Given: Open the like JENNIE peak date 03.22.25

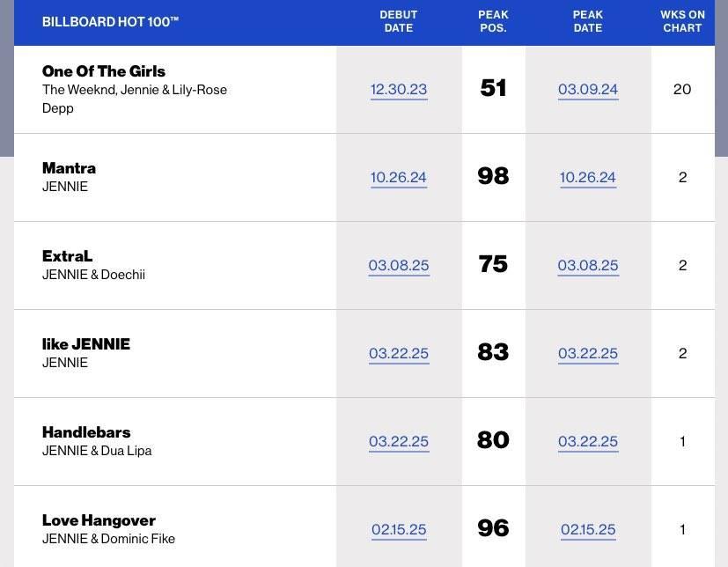Looking at the screenshot, I should pos(588,353).
